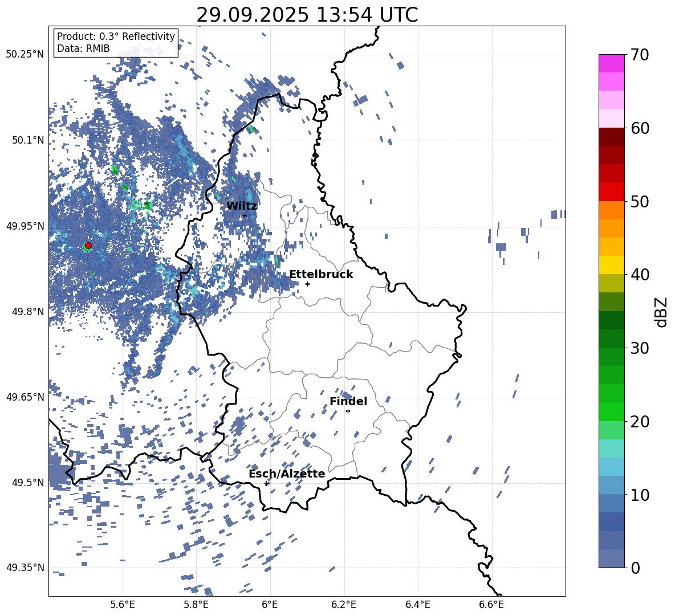The width and height of the screenshot is (675, 616).
Task: Click the Findel station cross marker
Action: [x=348, y=411]
